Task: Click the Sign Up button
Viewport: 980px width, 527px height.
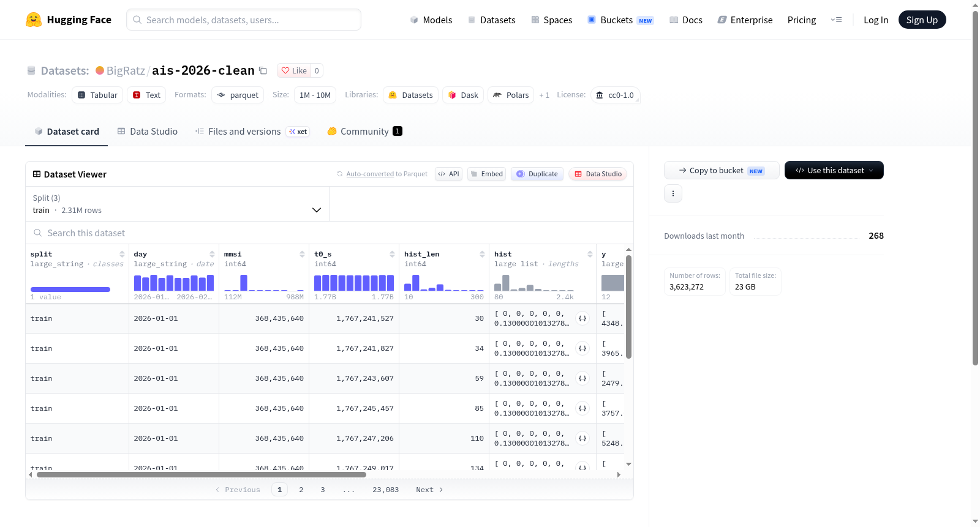Action: (x=922, y=20)
